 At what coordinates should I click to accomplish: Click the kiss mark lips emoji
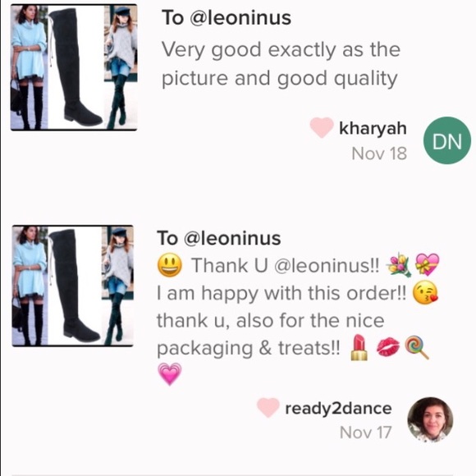(387, 347)
